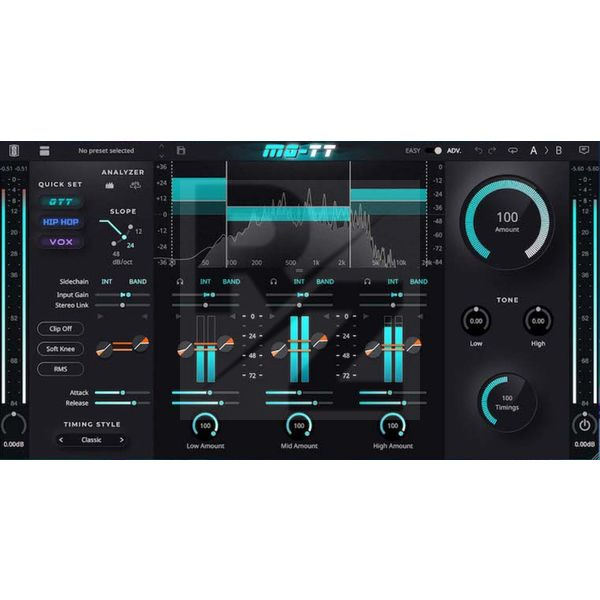Screen dimensions: 600x600
Task: Toggle mid band BAND sidechain
Action: tap(325, 282)
